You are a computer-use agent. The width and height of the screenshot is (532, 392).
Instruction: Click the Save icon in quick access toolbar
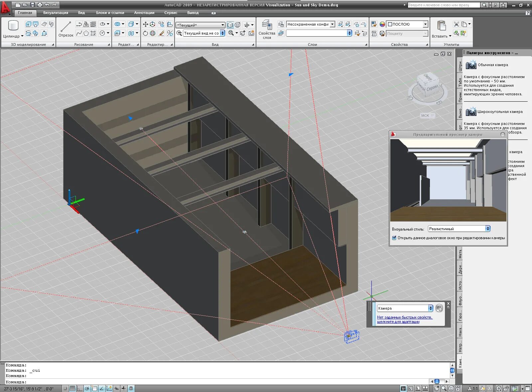pos(32,5)
